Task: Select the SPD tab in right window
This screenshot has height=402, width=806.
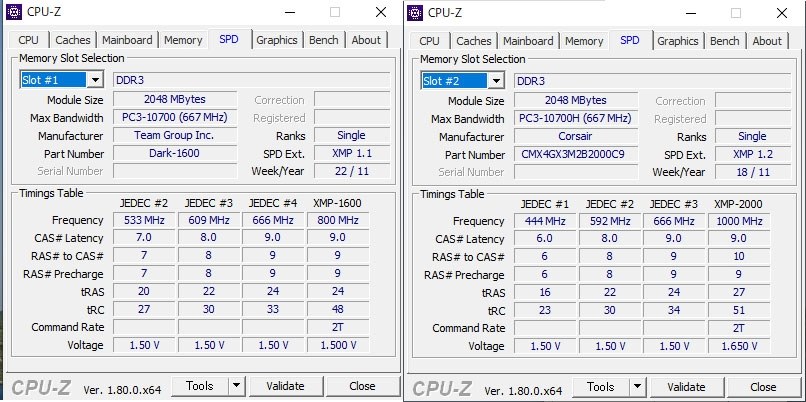Action: click(x=630, y=40)
